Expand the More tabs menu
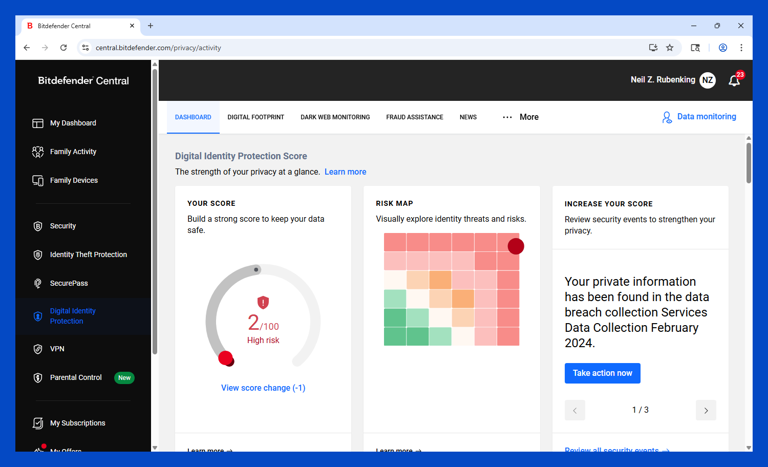The width and height of the screenshot is (768, 467). (520, 117)
